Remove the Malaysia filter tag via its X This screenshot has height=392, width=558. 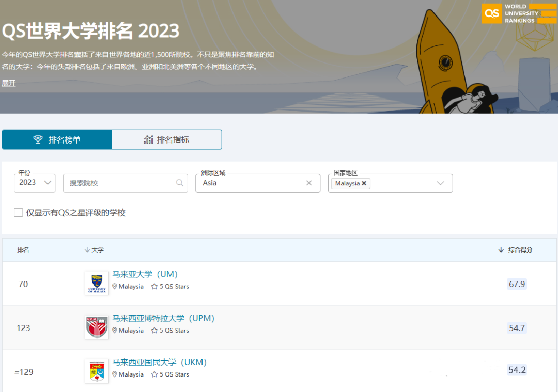click(x=365, y=183)
